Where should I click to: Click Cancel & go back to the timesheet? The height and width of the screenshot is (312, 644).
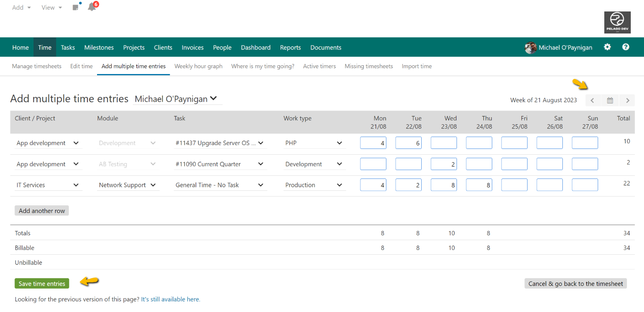click(575, 283)
